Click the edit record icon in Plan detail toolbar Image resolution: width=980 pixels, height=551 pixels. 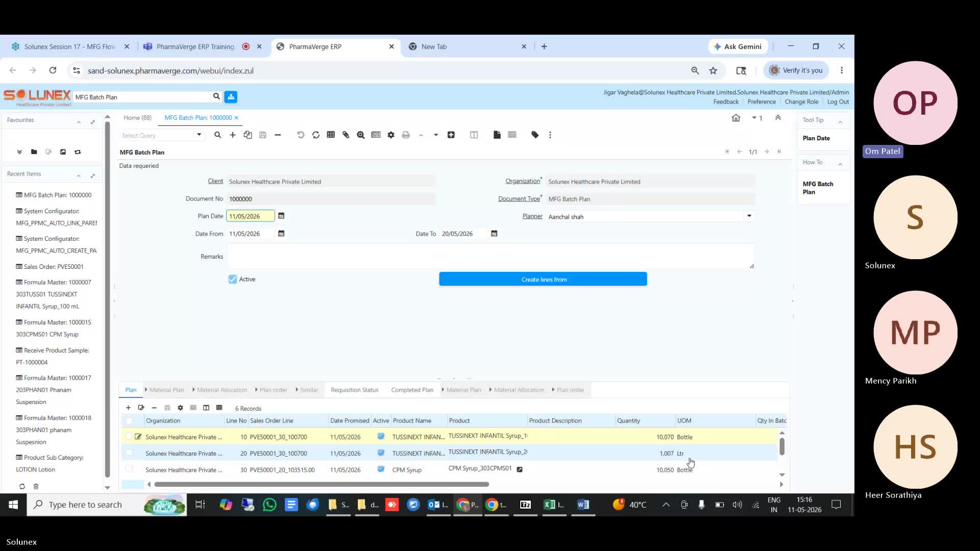pyautogui.click(x=141, y=408)
